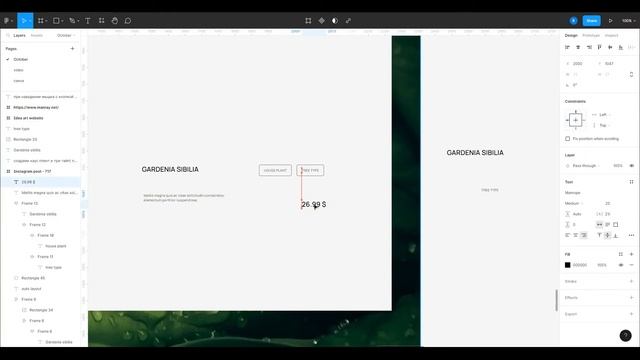This screenshot has width=640, height=360.
Task: Add export setting via Export plus
Action: (x=631, y=314)
